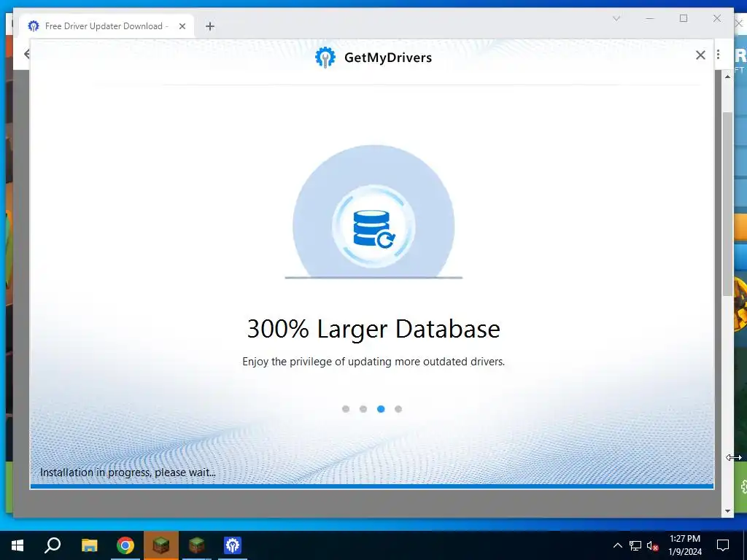Close the Free Driver Updater tab

(x=182, y=26)
